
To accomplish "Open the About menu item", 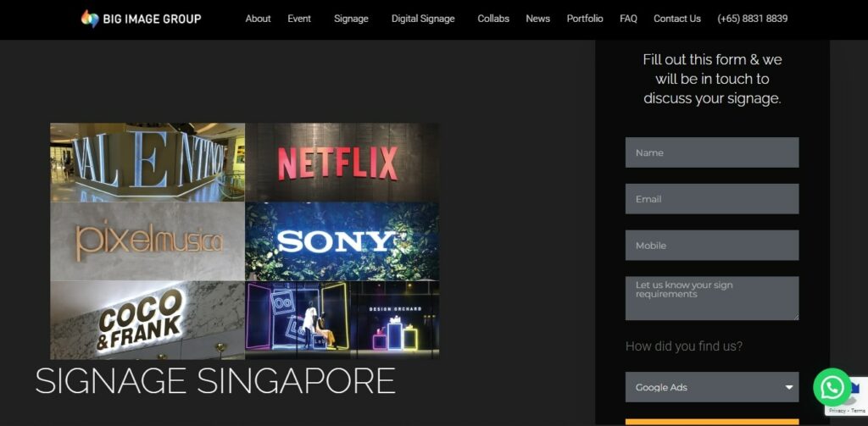I will tap(258, 19).
